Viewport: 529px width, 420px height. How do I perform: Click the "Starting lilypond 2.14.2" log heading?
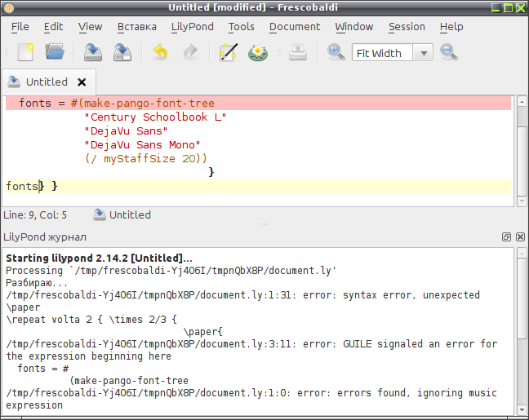[x=100, y=259]
